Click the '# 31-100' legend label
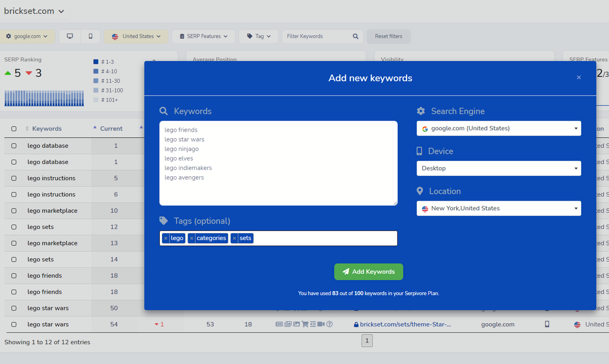Screen dimensions: 609x364 112,91
